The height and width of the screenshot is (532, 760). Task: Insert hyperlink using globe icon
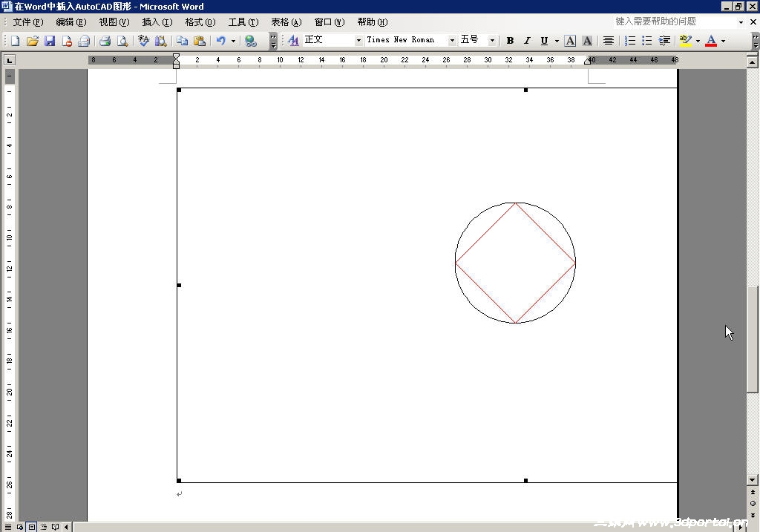pos(251,41)
